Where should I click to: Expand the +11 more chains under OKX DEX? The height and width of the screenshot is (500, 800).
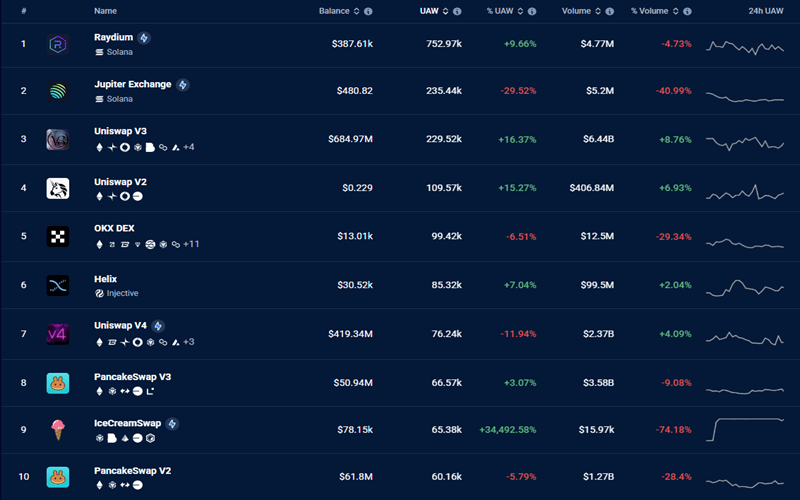coord(191,244)
